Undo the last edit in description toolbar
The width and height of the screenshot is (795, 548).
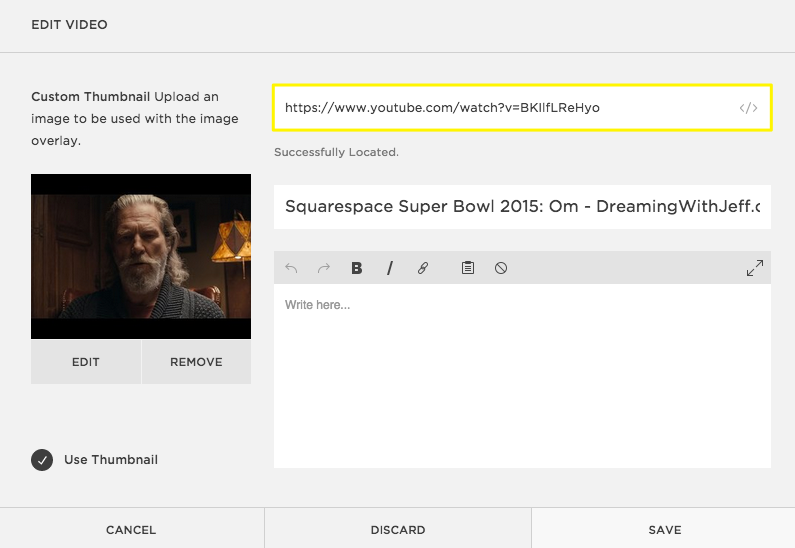coord(292,268)
